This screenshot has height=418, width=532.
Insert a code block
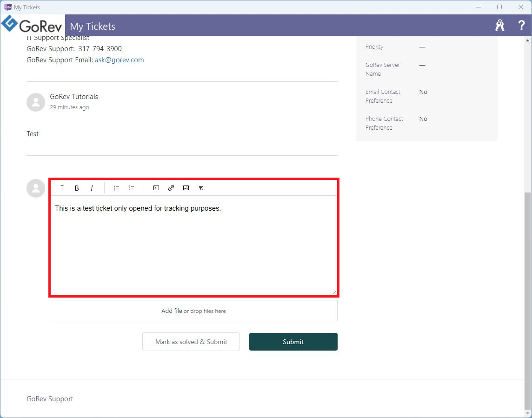coord(156,188)
